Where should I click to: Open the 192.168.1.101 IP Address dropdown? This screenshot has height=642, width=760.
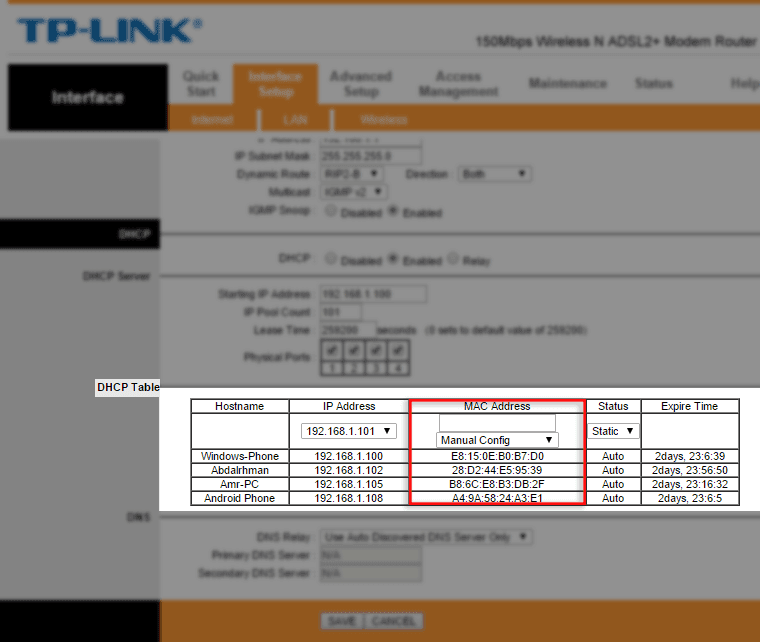tap(348, 431)
